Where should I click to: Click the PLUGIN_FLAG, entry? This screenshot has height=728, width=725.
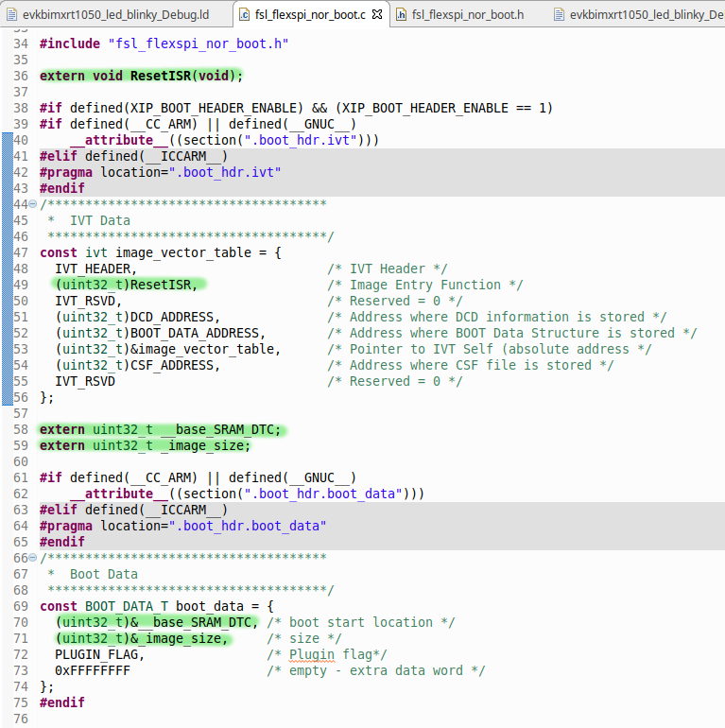point(100,654)
